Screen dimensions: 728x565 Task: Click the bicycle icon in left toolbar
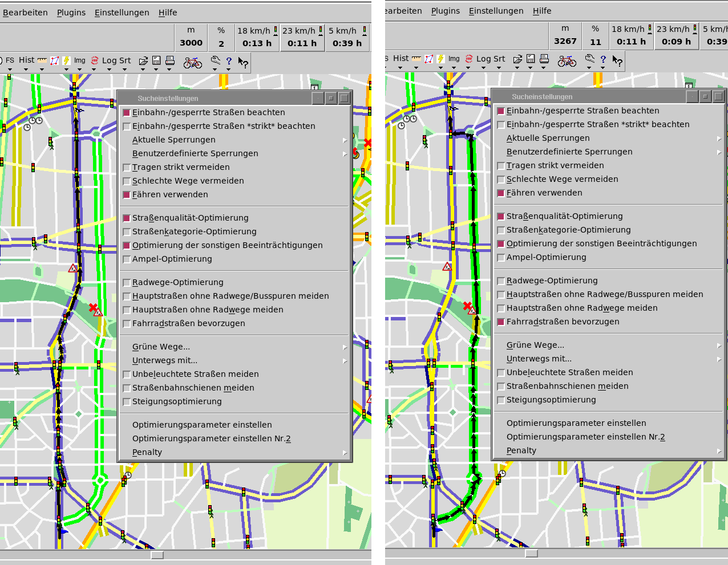(x=192, y=62)
